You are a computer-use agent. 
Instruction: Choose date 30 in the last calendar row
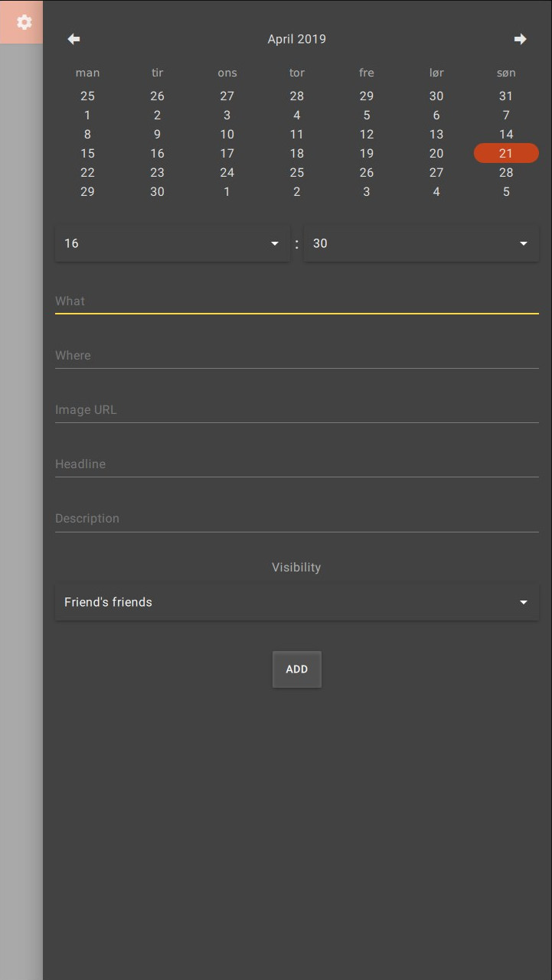click(x=157, y=191)
